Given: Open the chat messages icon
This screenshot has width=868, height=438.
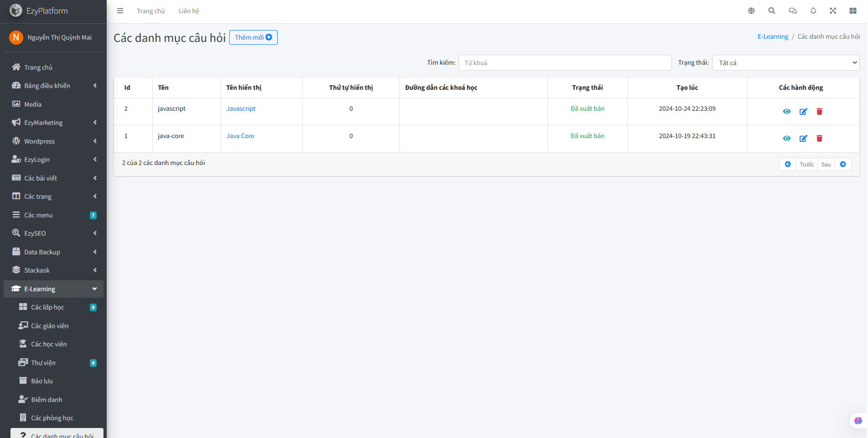Looking at the screenshot, I should (x=793, y=11).
